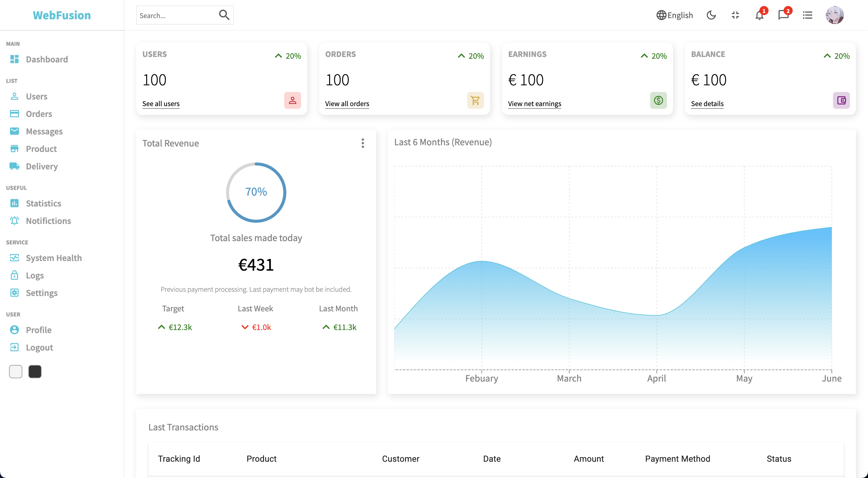Select the white theme swatch below Logout
This screenshot has width=868, height=478.
click(x=15, y=372)
